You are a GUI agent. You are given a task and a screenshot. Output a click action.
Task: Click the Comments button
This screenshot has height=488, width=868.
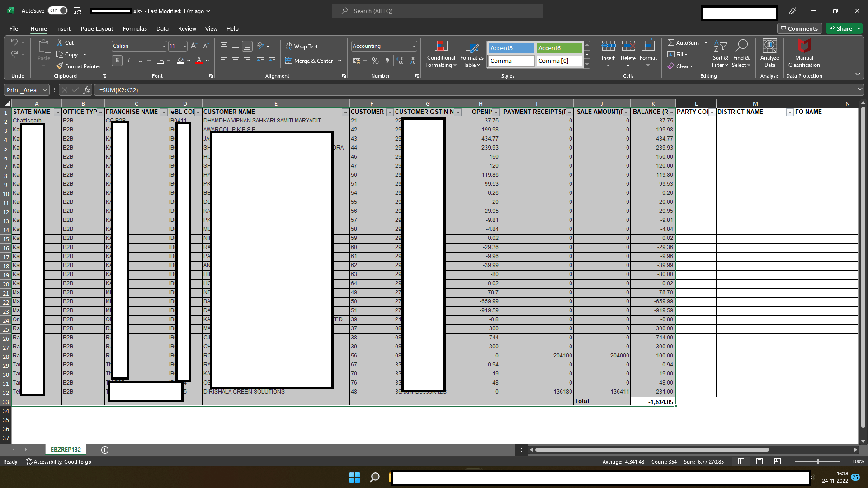point(799,28)
